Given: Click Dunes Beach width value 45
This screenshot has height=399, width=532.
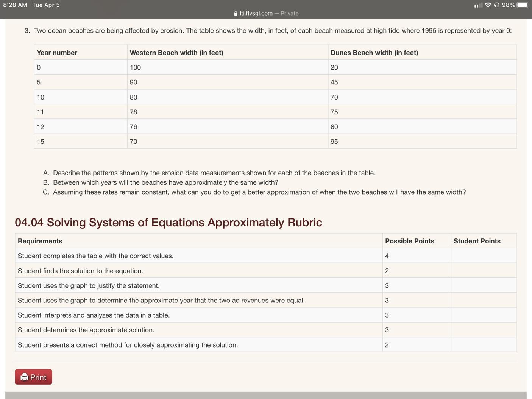Looking at the screenshot, I should [x=334, y=82].
